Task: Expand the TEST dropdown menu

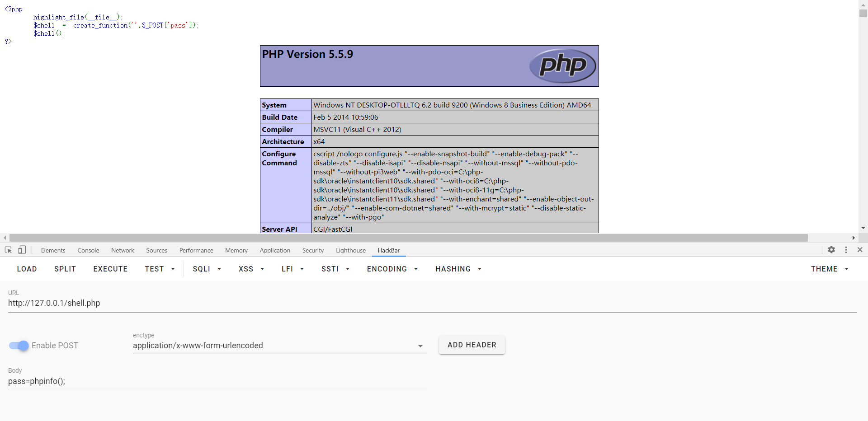Action: pos(160,269)
